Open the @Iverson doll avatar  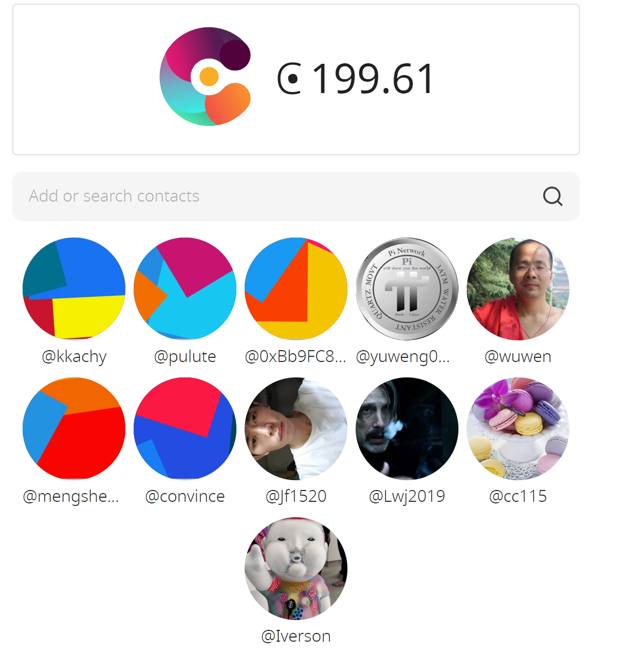click(296, 569)
